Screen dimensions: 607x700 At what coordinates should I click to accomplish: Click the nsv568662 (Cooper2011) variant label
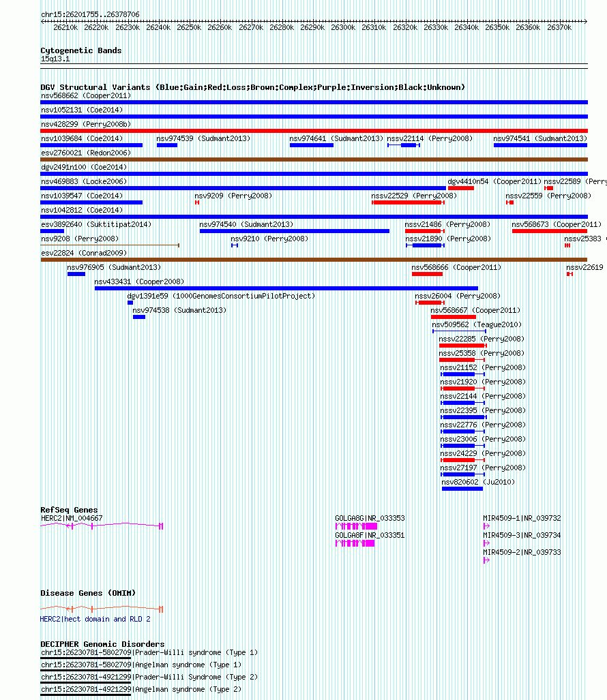tap(86, 95)
